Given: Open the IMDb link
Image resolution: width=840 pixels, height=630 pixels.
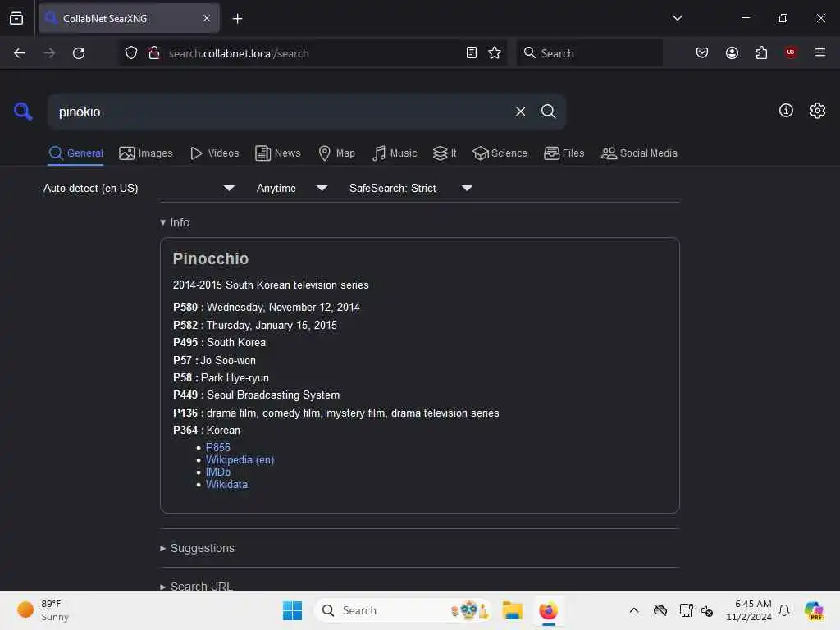Looking at the screenshot, I should click(218, 472).
